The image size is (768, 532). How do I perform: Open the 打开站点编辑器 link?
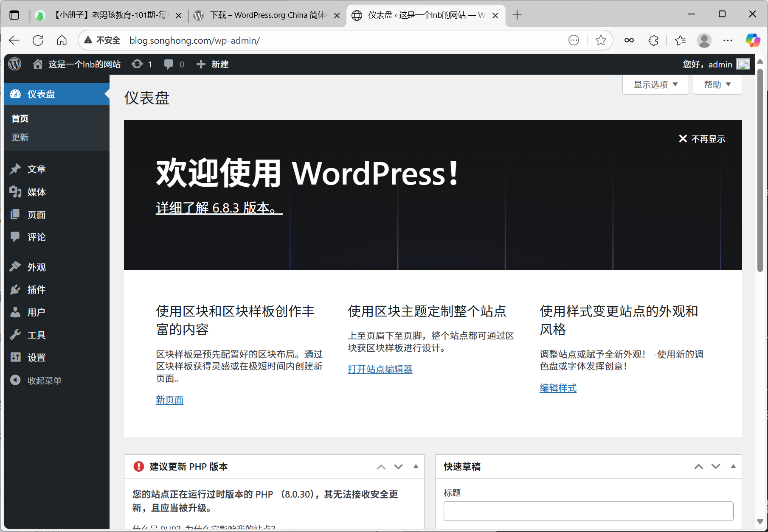(380, 369)
